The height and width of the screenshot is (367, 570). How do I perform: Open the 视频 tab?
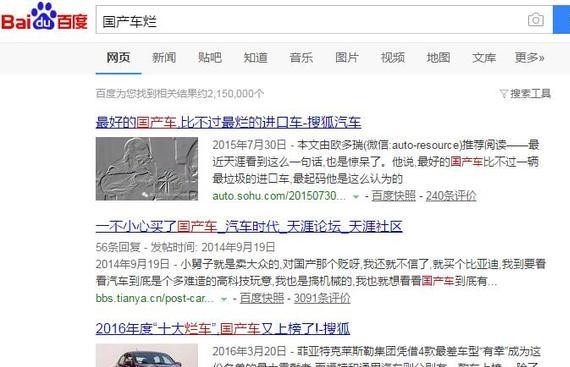[x=393, y=57]
